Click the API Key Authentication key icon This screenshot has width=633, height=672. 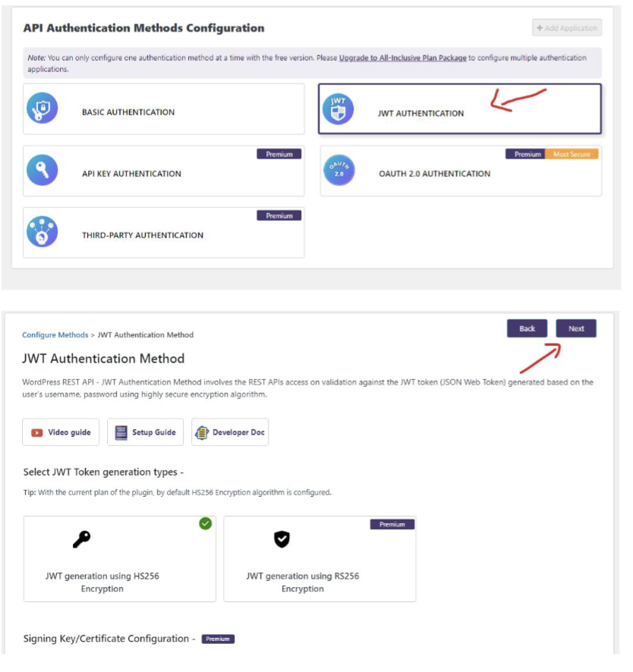point(42,170)
